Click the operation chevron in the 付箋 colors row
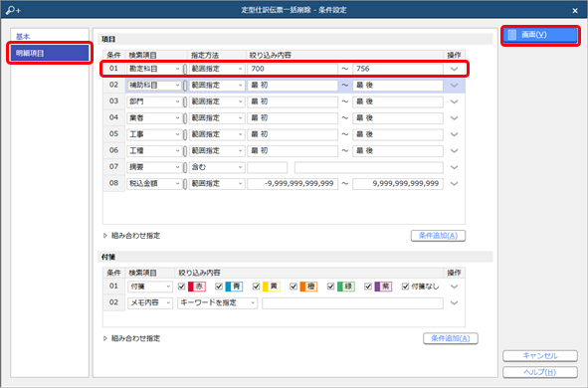Screen dimensions: 588x388 point(454,287)
